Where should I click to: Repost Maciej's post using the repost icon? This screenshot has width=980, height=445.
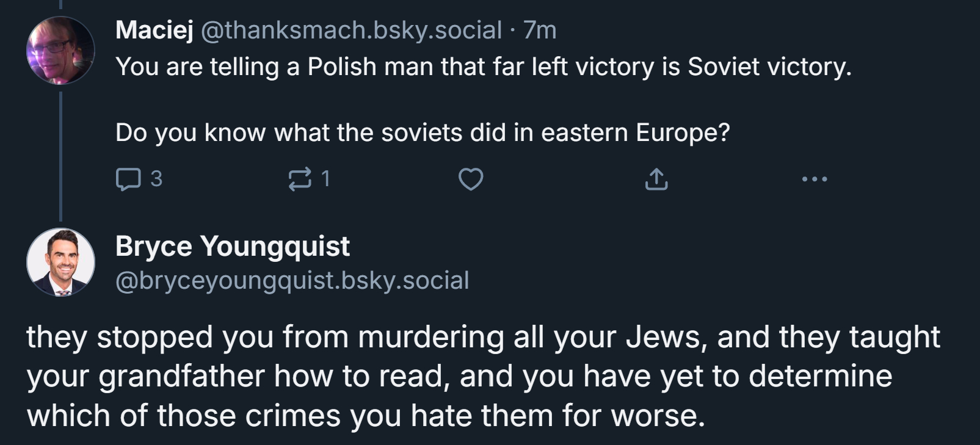(x=299, y=179)
